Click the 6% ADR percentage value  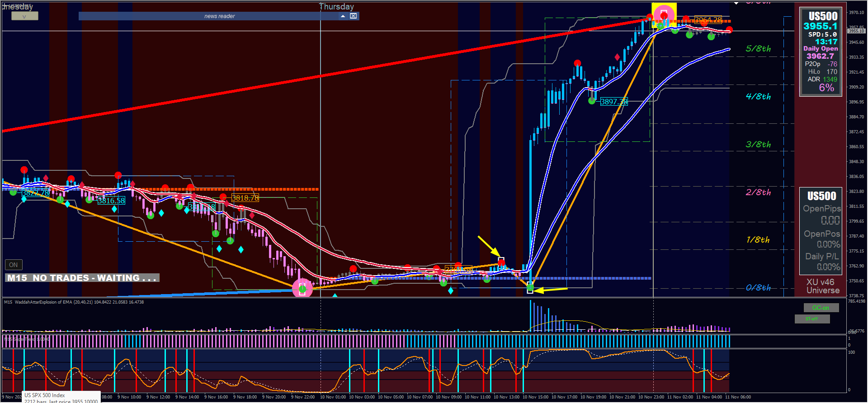826,88
